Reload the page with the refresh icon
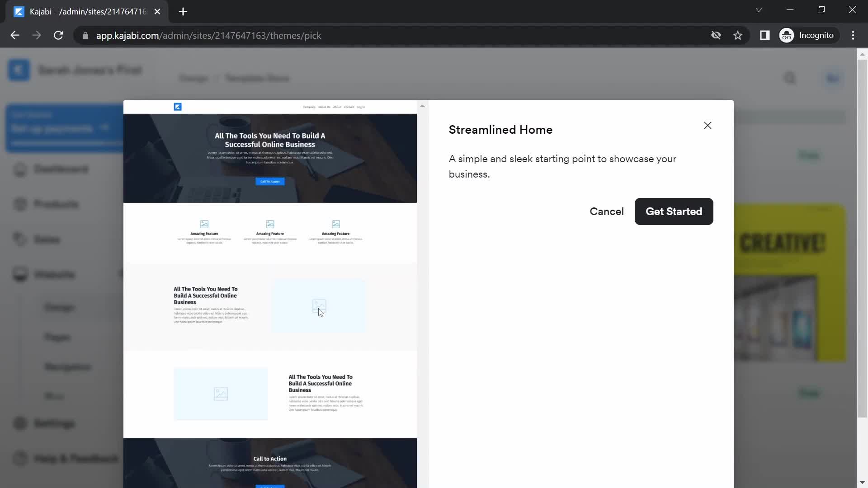Image resolution: width=868 pixels, height=488 pixels. [x=58, y=35]
